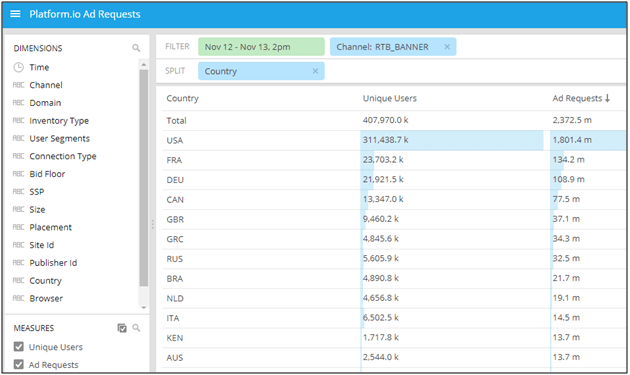Click the 23,703.2 k value for FRA
Screen dimensions: 630x375
point(383,160)
